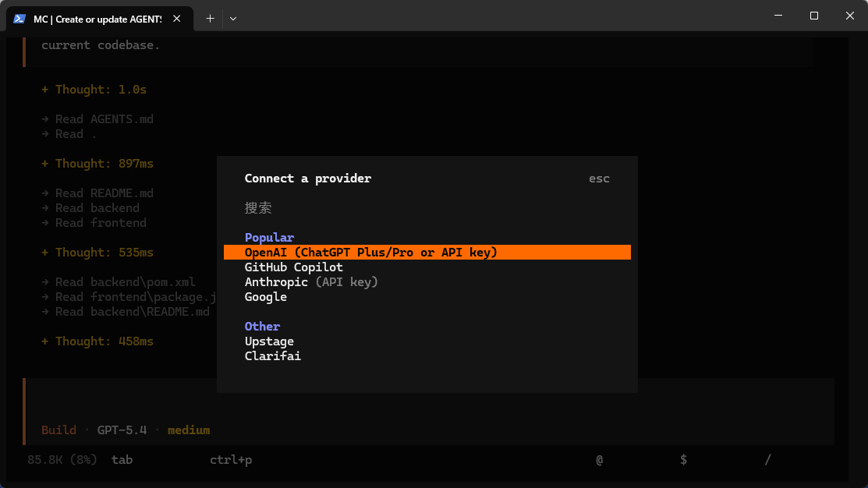Click the 85.8K (8%) context indicator
Viewport: 868px width, 488px height.
pyautogui.click(x=62, y=460)
